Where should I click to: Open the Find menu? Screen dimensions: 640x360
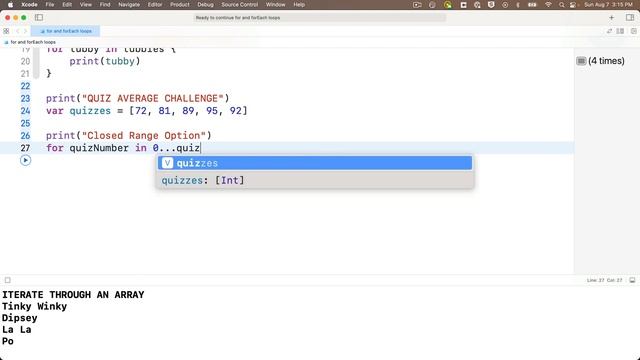105,4
